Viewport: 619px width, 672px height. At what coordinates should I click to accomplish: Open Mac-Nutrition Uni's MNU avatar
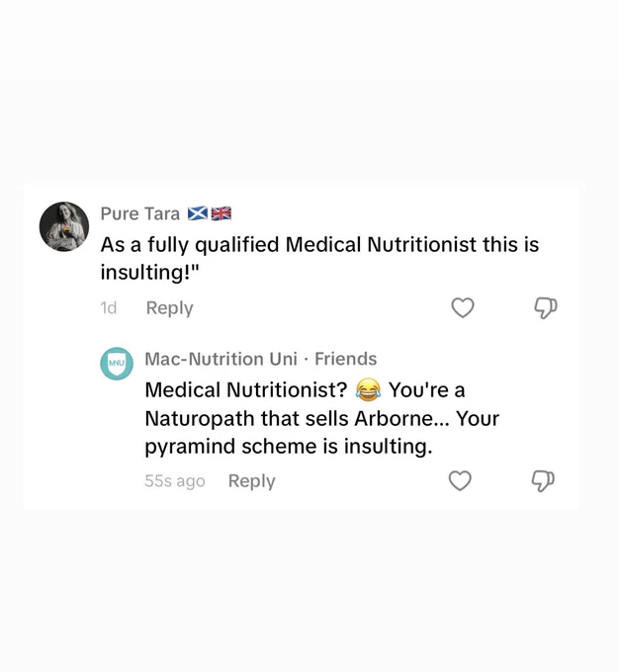point(117,364)
